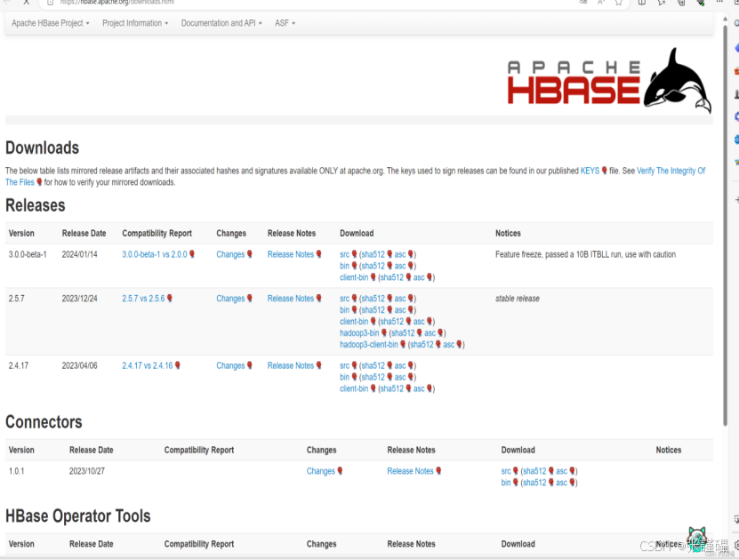Viewport: 739px width, 560px height.
Task: Open compatibility report '3.0.0-beta-1 vs 2.0.0'
Action: point(155,254)
